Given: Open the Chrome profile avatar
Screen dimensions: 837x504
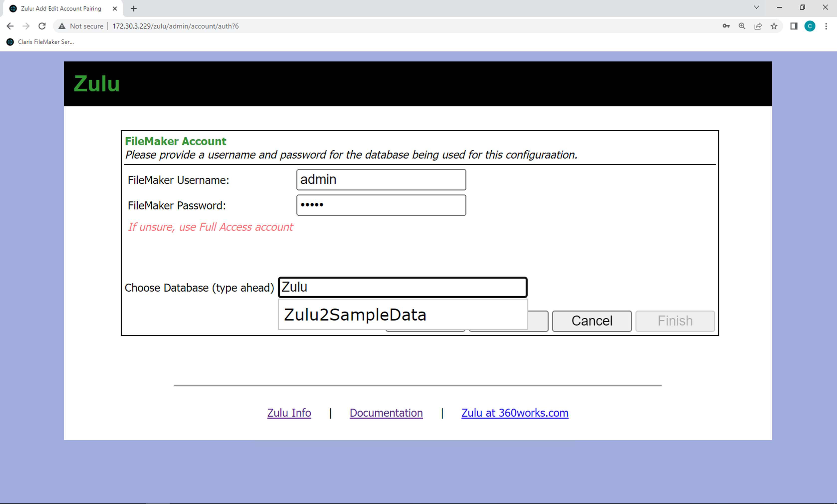Looking at the screenshot, I should click(x=810, y=26).
